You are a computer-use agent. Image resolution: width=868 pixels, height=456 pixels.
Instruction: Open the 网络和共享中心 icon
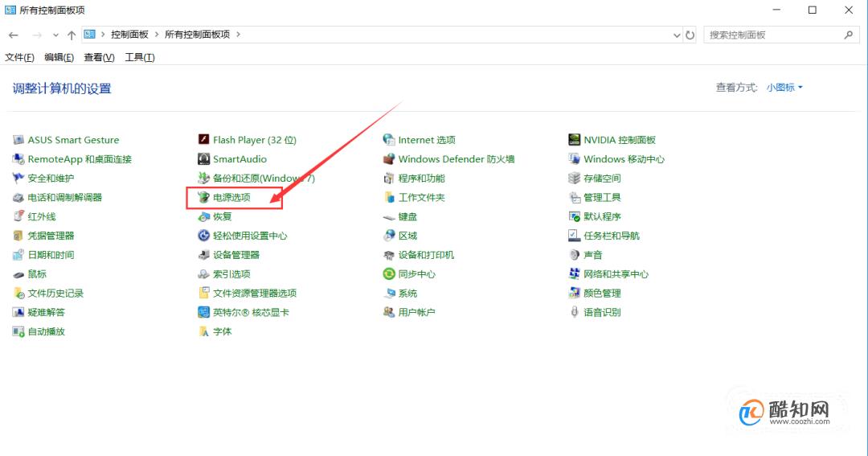[575, 273]
